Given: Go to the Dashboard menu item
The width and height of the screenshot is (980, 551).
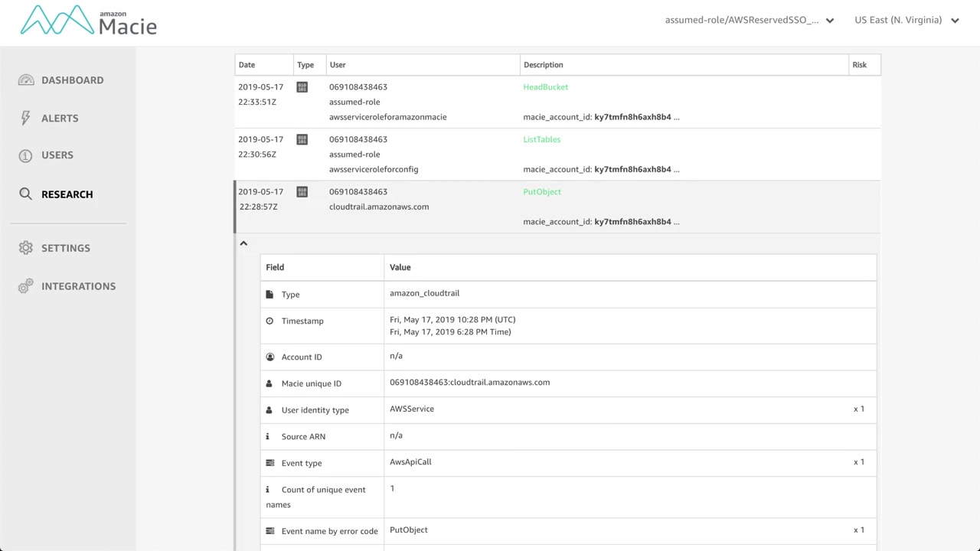Looking at the screenshot, I should [x=72, y=80].
